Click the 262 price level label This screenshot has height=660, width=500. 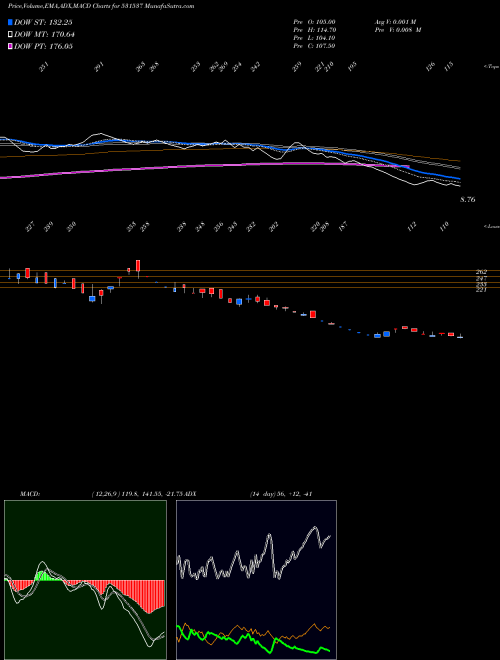[481, 272]
